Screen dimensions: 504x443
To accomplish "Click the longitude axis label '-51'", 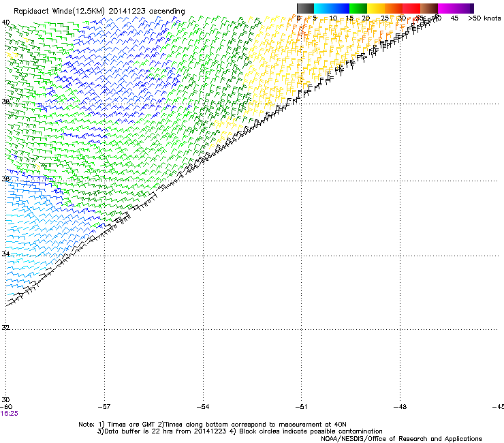I will [x=302, y=407].
